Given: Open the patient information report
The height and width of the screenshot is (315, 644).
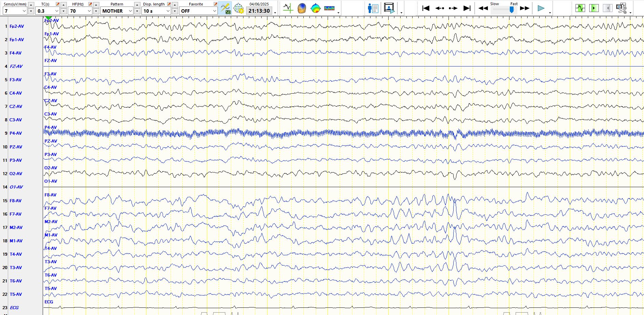Looking at the screenshot, I should (373, 8).
